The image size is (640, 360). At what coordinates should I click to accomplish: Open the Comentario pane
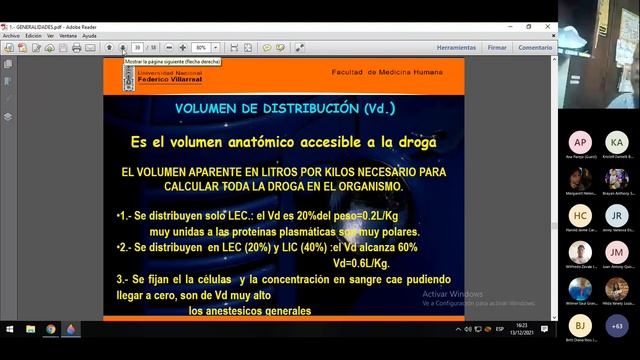click(x=535, y=48)
